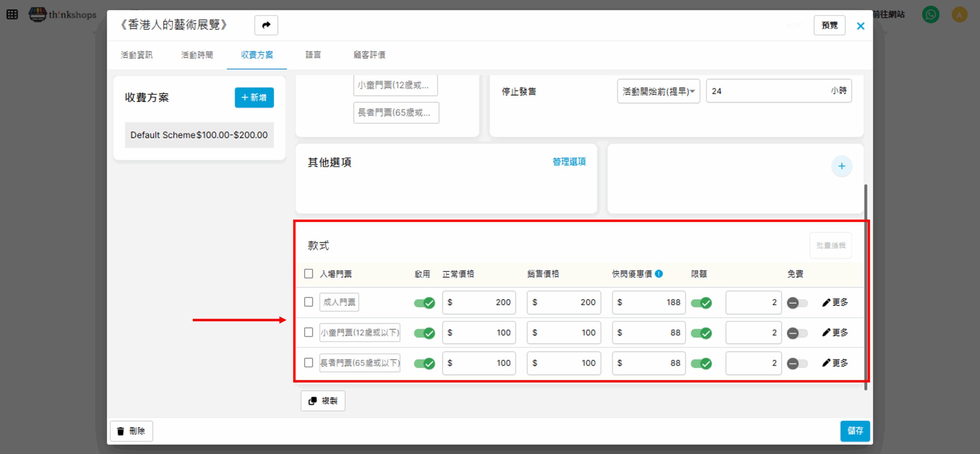
Task: Turn on 免費 toggle for 長者門票 row
Action: [797, 363]
